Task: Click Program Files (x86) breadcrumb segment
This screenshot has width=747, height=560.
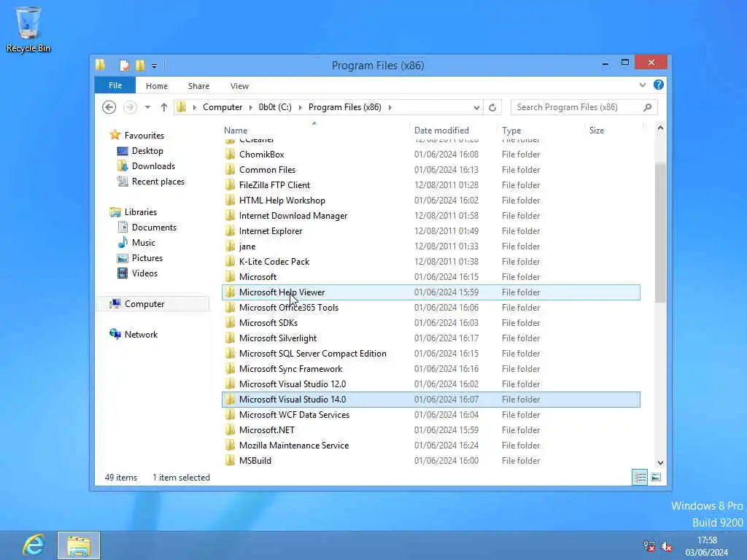Action: click(345, 107)
